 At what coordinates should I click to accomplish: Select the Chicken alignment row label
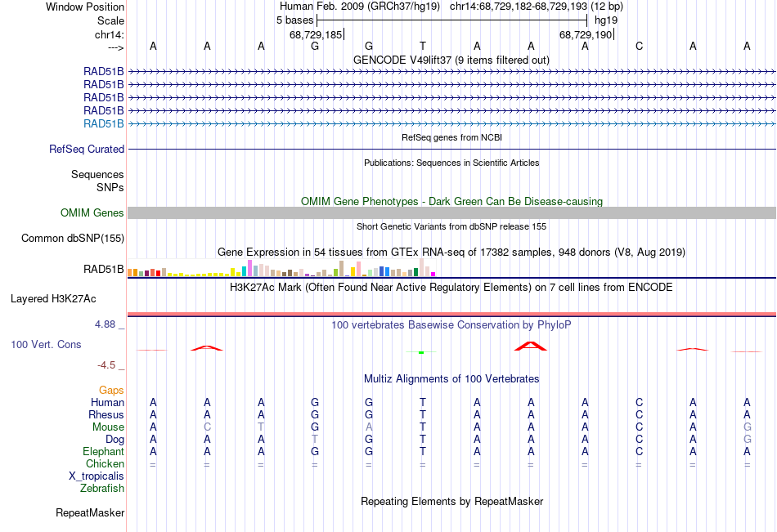[105, 463]
